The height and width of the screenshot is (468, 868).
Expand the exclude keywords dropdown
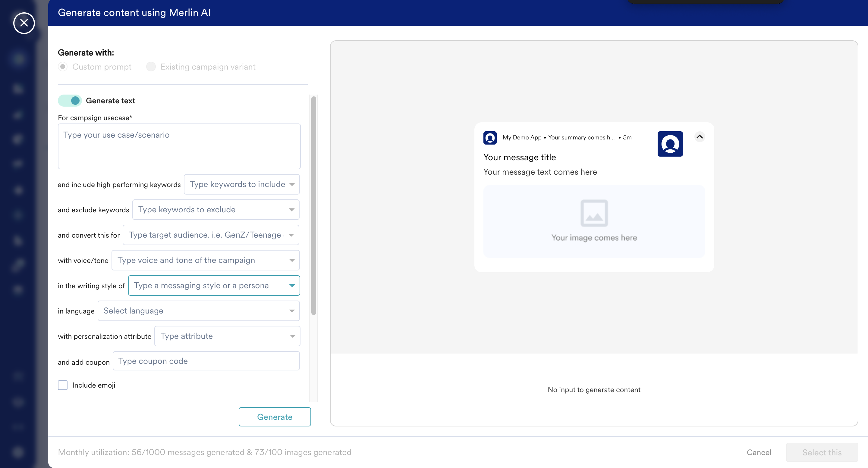coord(292,209)
